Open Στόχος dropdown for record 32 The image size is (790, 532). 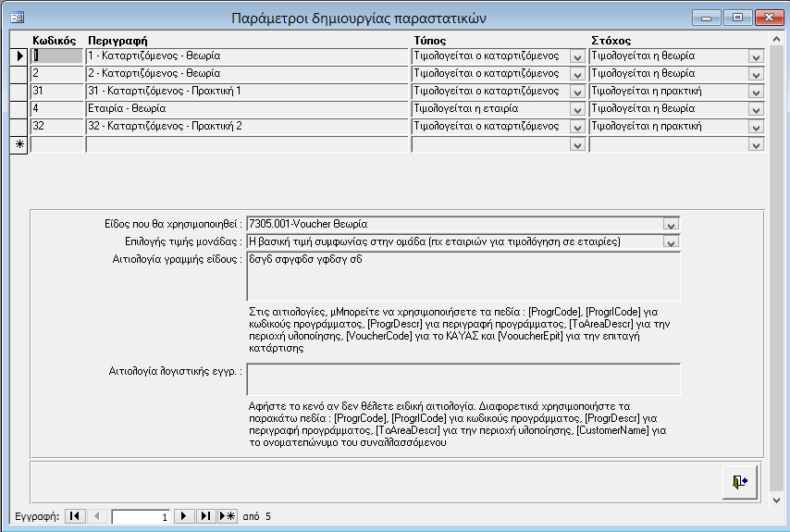coord(756,127)
